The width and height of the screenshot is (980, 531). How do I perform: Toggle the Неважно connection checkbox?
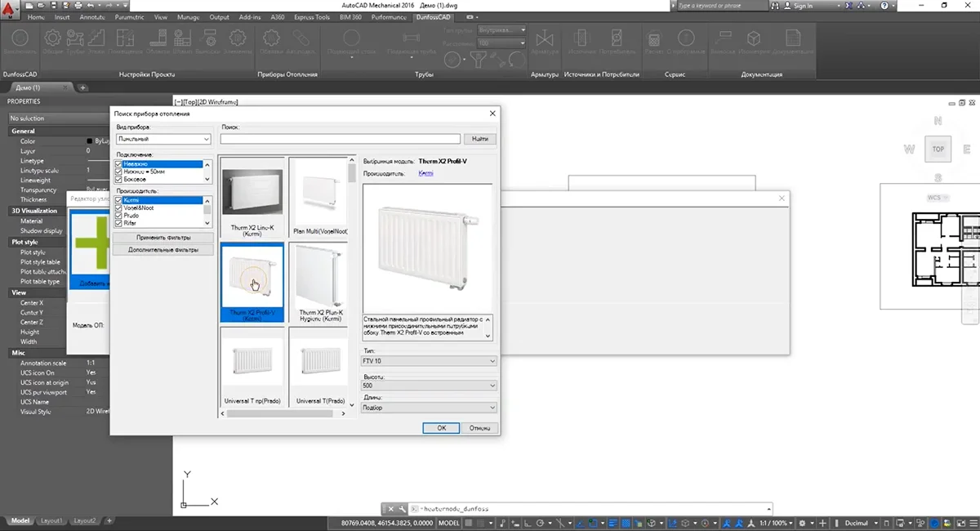click(x=118, y=164)
